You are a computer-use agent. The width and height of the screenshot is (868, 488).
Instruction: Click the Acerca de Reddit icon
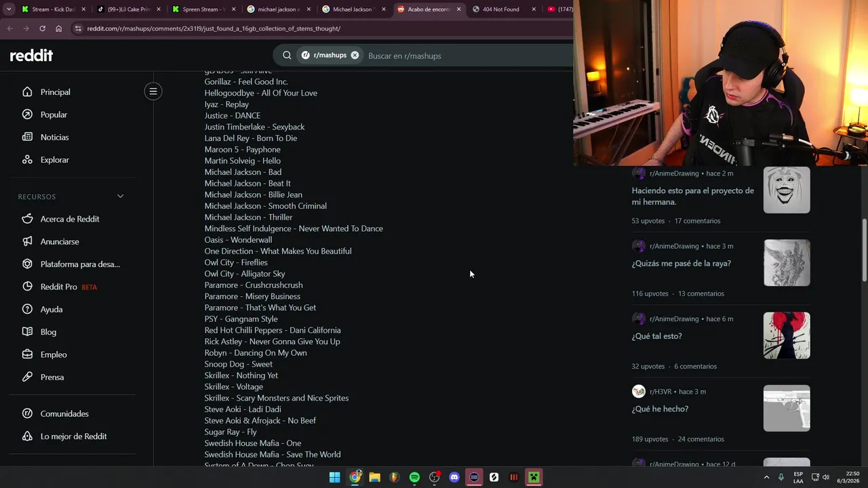pyautogui.click(x=27, y=219)
